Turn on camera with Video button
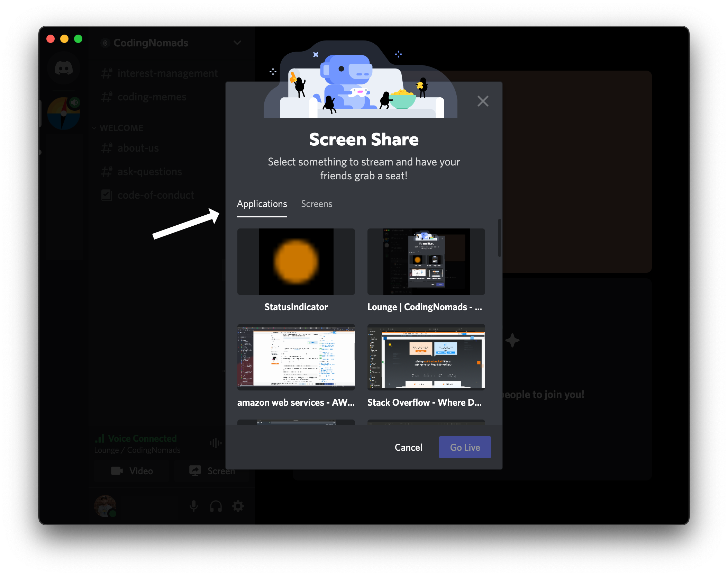This screenshot has height=576, width=728. (132, 471)
